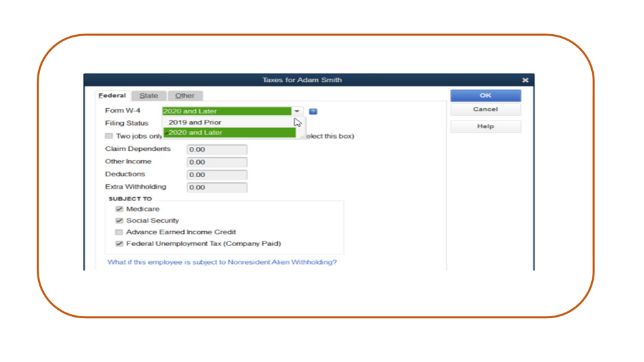Click the "Taxes for Adam Smith" title
Screen dimensions: 644x362
(x=302, y=80)
